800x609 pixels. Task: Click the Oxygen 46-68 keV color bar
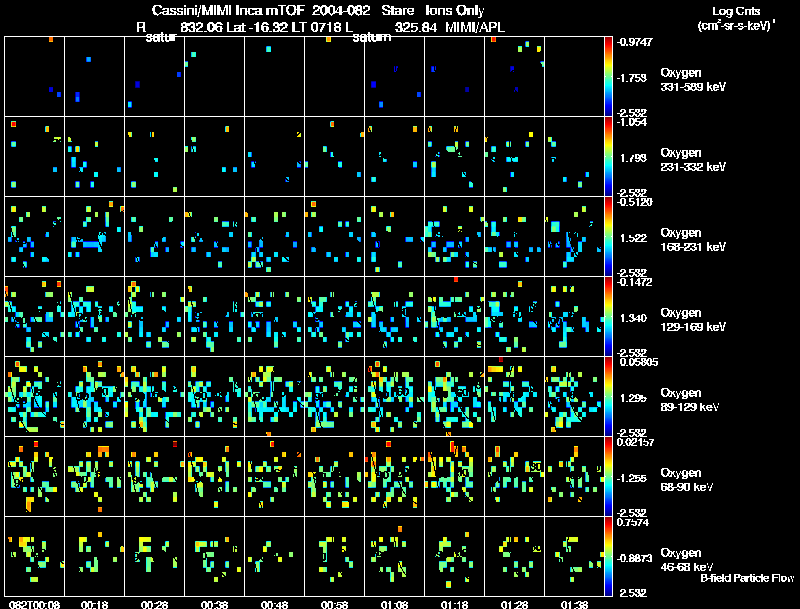click(609, 556)
